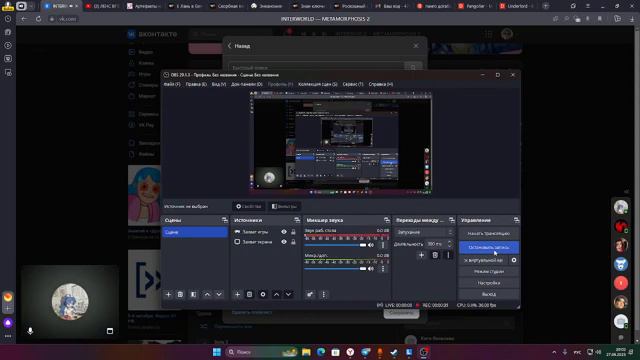
Task: Adjust transition duration stepper arrows
Action: [x=449, y=244]
